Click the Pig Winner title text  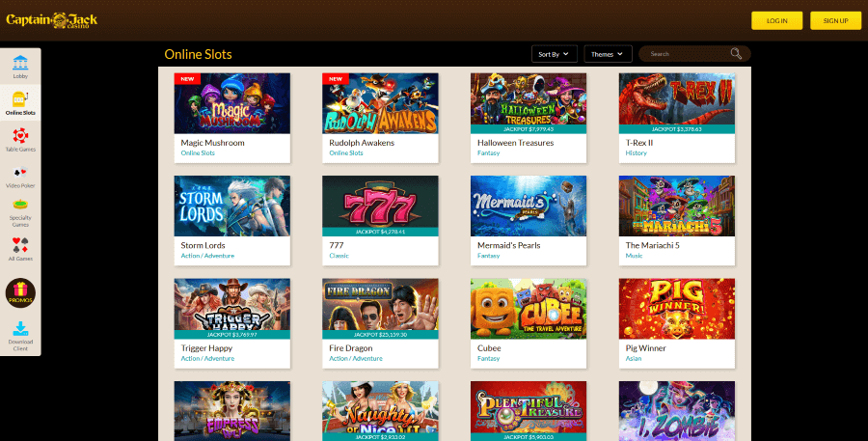[x=645, y=348]
